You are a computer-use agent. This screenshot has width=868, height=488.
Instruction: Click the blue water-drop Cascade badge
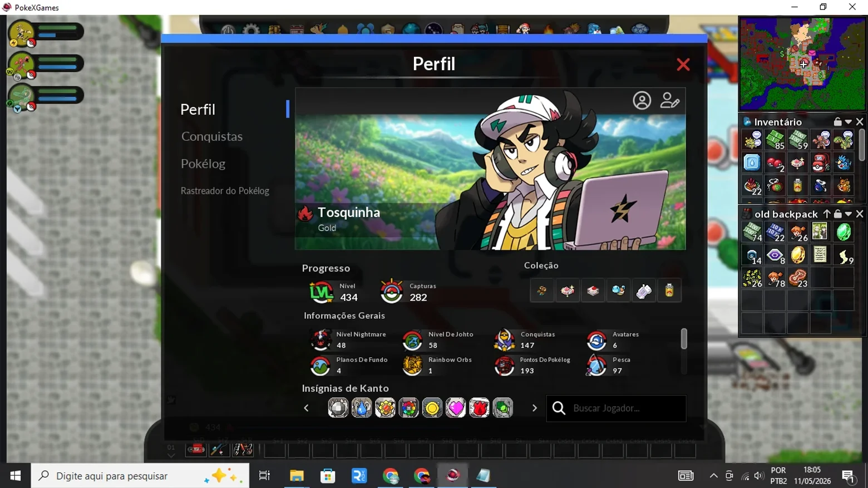[362, 408]
